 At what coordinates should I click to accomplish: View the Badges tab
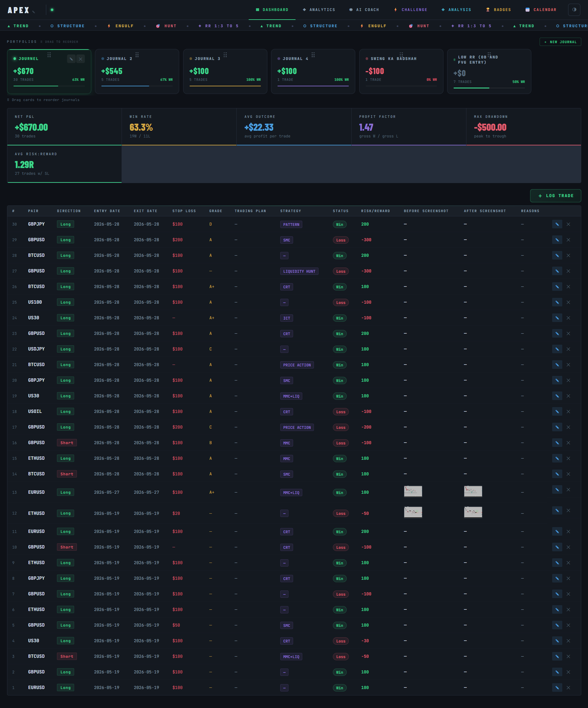[498, 10]
